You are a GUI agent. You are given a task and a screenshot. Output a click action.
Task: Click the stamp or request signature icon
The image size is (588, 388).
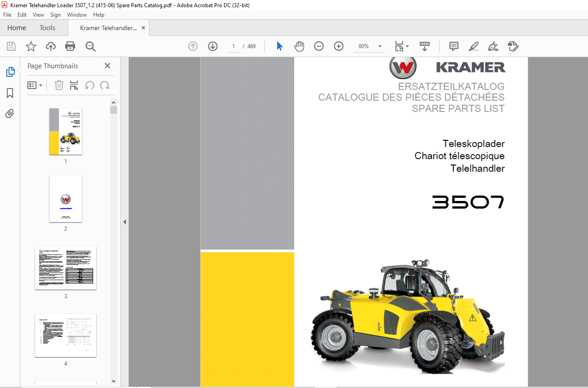click(513, 46)
